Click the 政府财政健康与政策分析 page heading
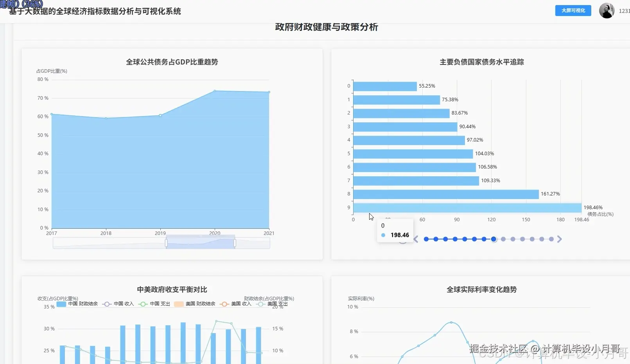The image size is (630, 364). click(x=327, y=27)
